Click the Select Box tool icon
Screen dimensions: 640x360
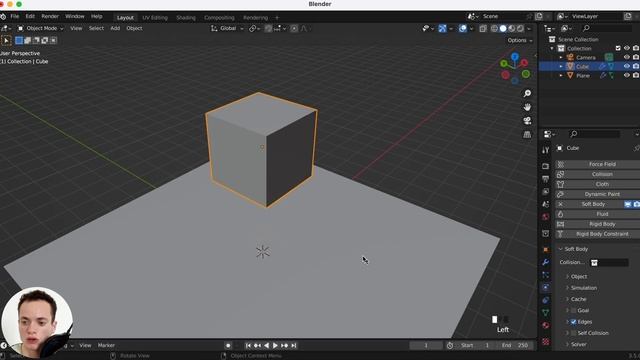pyautogui.click(x=6, y=40)
